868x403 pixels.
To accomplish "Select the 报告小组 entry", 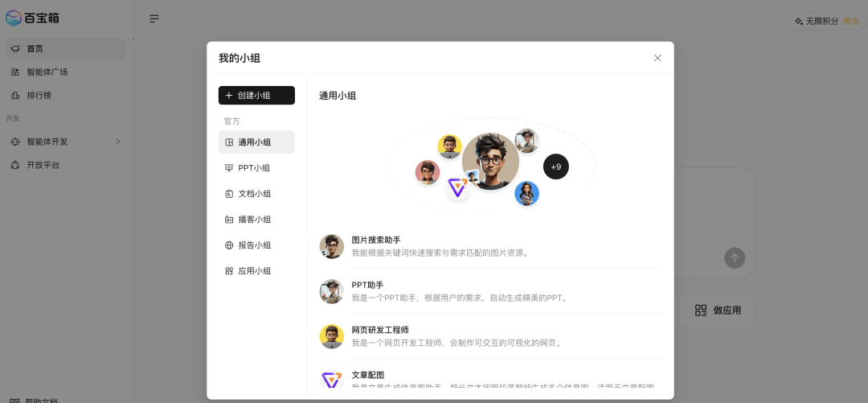I will point(256,245).
